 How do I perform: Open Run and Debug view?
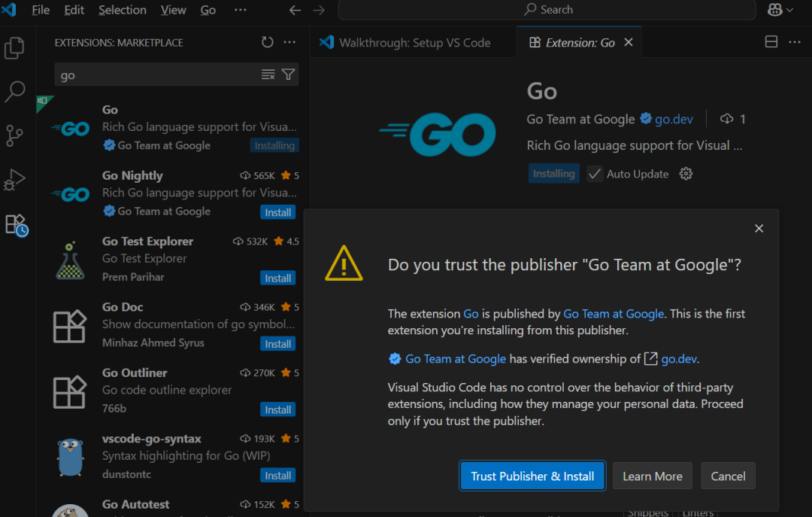15,180
